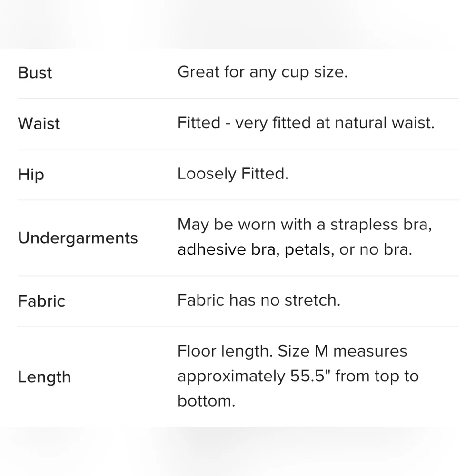
Task: Click the divider below the Hip row
Action: [x=238, y=200]
